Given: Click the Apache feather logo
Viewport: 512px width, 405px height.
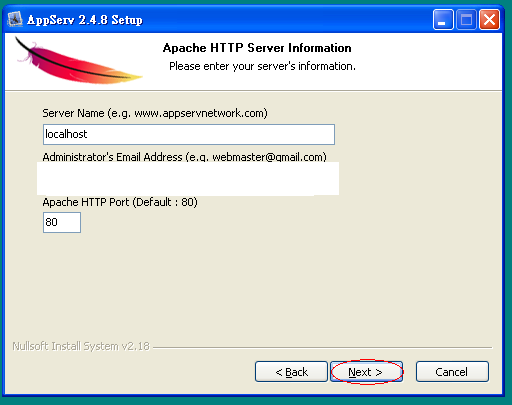Looking at the screenshot, I should pyautogui.click(x=79, y=61).
